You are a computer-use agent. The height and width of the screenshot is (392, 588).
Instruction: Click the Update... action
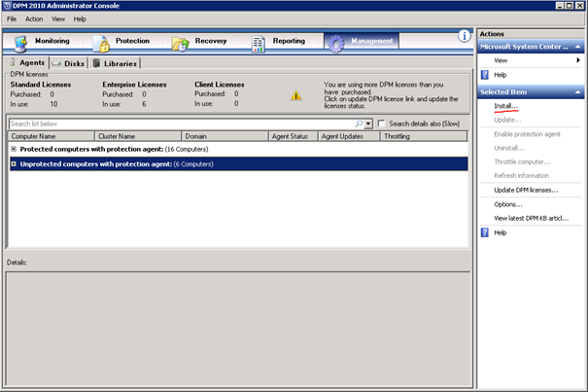(x=507, y=120)
